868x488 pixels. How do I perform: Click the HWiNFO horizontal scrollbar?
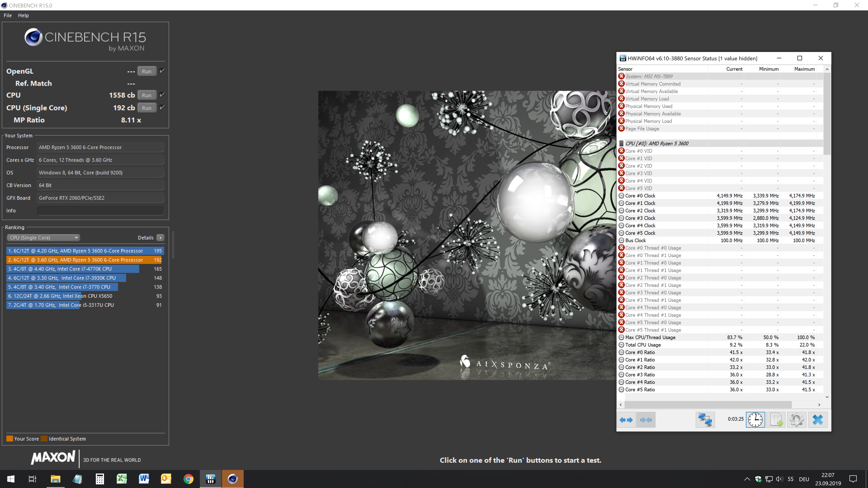[708, 404]
